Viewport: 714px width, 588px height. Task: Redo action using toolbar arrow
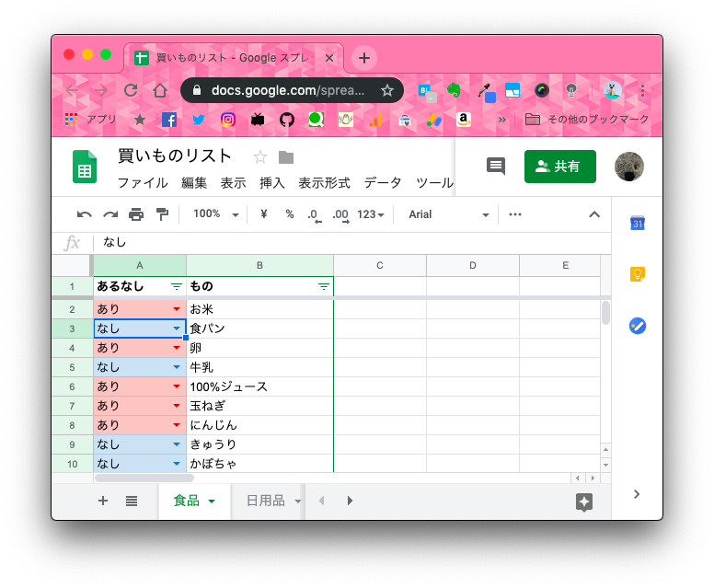pyautogui.click(x=110, y=214)
